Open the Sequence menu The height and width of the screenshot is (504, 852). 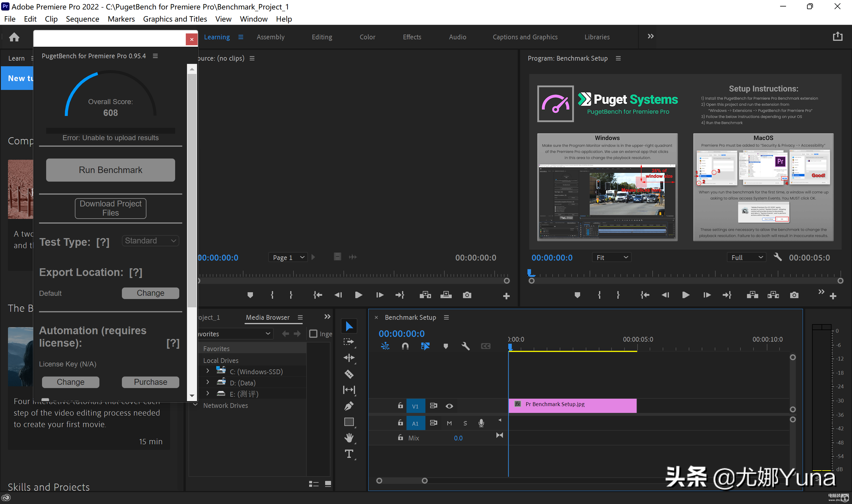point(82,19)
